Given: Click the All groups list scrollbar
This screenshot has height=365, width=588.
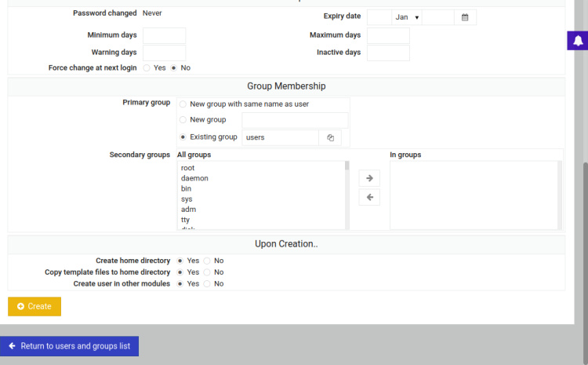Looking at the screenshot, I should pyautogui.click(x=347, y=196).
